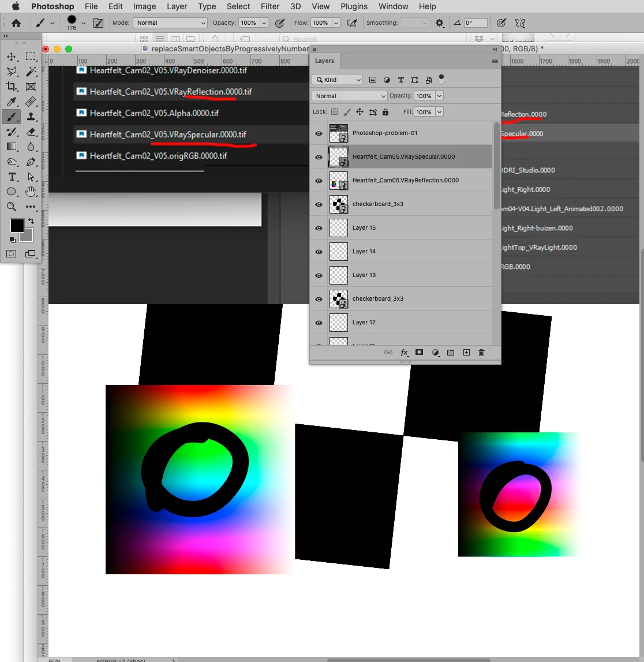The width and height of the screenshot is (644, 662).
Task: Add a layer mask
Action: point(419,352)
